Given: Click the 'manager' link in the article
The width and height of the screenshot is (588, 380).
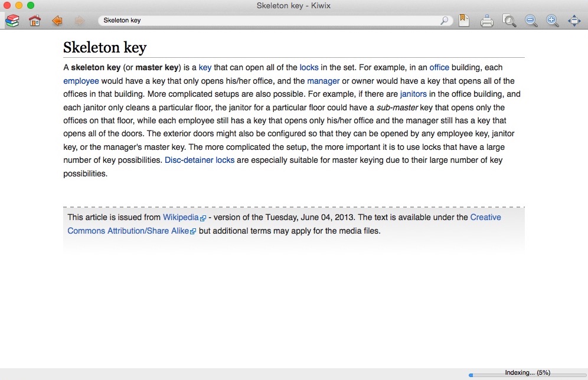Looking at the screenshot, I should [x=323, y=81].
